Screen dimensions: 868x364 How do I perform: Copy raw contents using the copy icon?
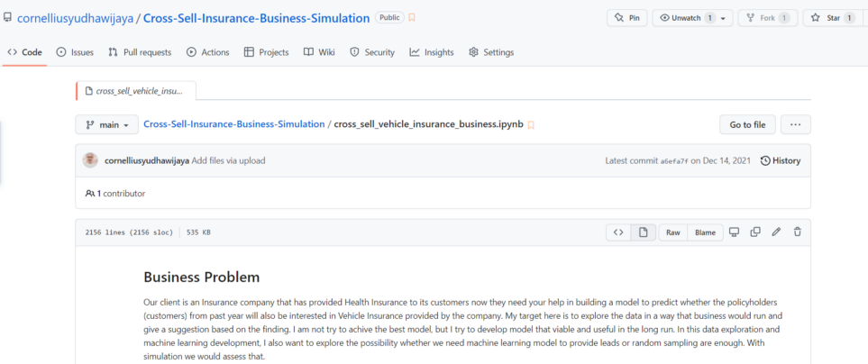pos(755,232)
